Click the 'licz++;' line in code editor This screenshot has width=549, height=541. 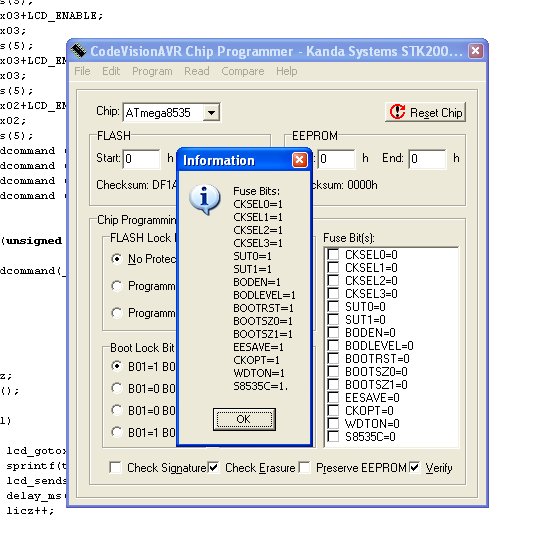tap(30, 510)
